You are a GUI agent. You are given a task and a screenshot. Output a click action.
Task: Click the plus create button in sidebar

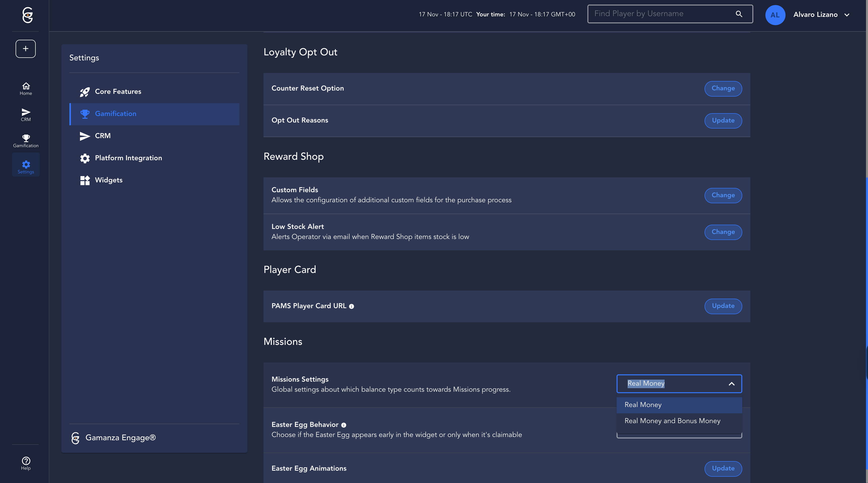pyautogui.click(x=26, y=49)
